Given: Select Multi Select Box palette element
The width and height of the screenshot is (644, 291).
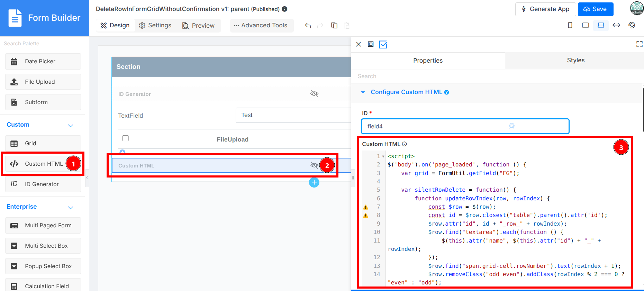Looking at the screenshot, I should [43, 246].
